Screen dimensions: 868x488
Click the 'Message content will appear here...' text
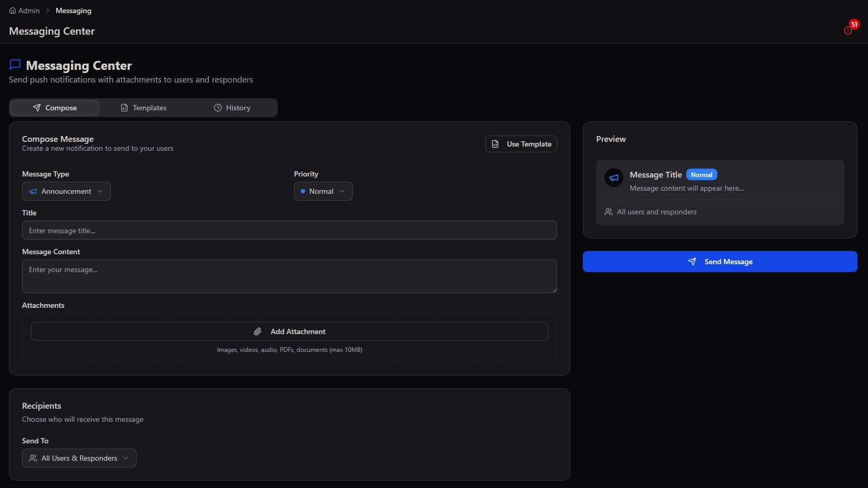687,188
